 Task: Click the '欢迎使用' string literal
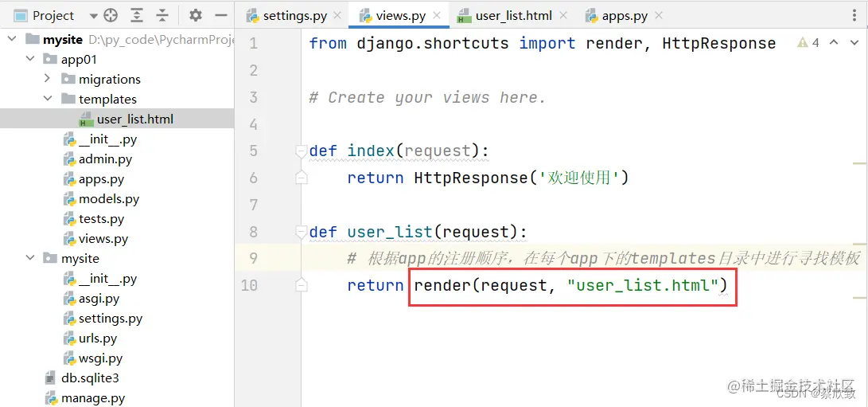coord(578,178)
